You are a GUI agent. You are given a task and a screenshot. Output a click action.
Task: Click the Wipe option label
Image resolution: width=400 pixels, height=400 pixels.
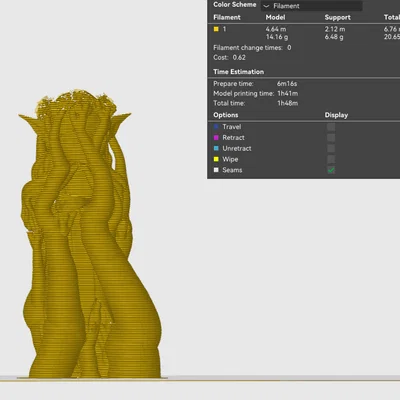pyautogui.click(x=230, y=159)
